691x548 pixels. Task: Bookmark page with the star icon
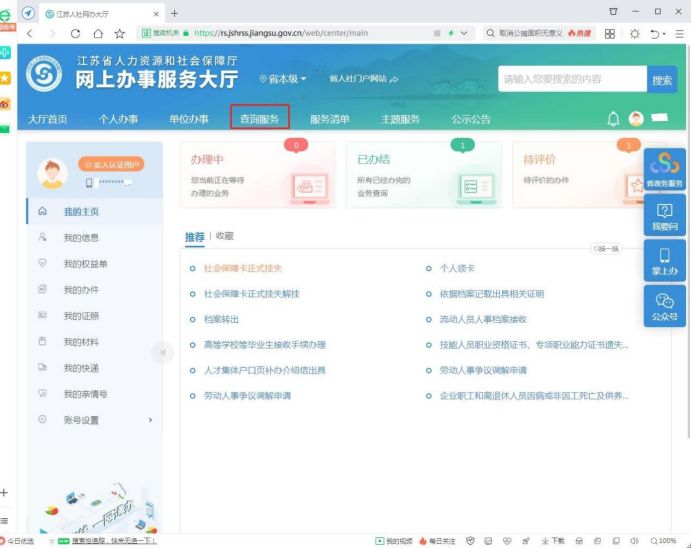(119, 33)
